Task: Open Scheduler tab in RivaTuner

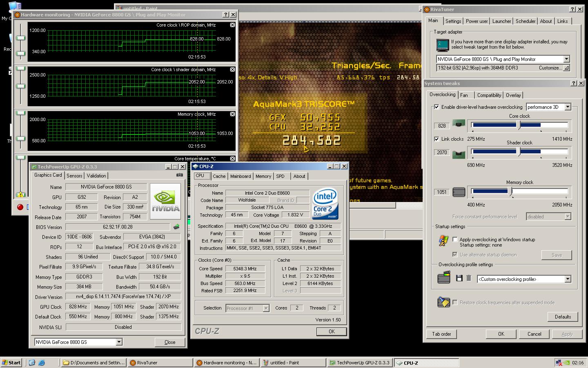Action: tap(526, 21)
